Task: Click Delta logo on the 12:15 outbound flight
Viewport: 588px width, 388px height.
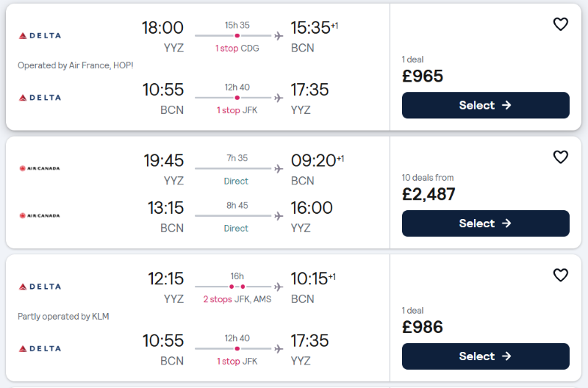Action: [40, 287]
